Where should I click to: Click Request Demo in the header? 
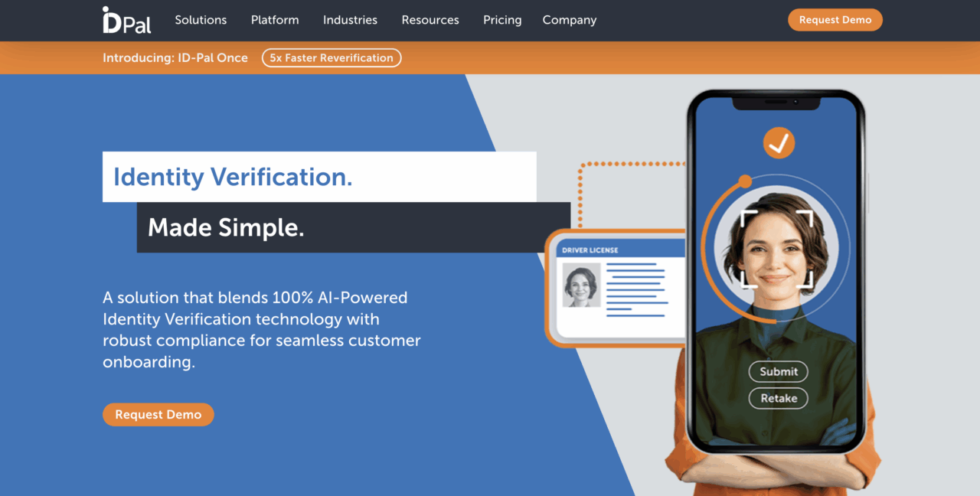pyautogui.click(x=835, y=20)
